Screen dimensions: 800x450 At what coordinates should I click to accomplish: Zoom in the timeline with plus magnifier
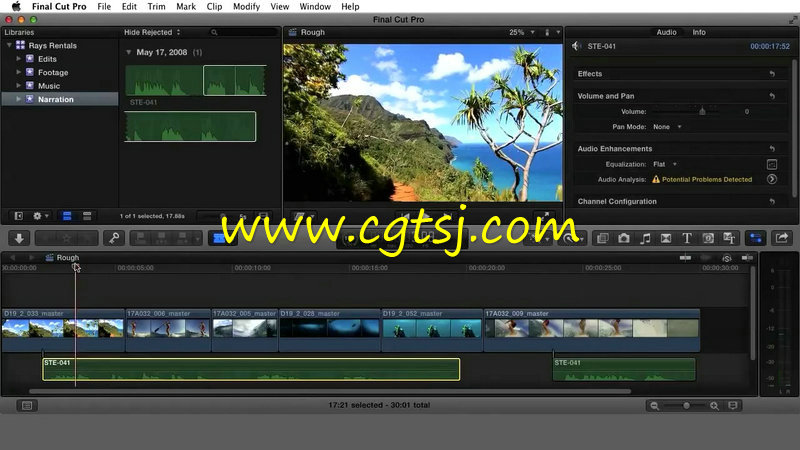click(x=714, y=406)
